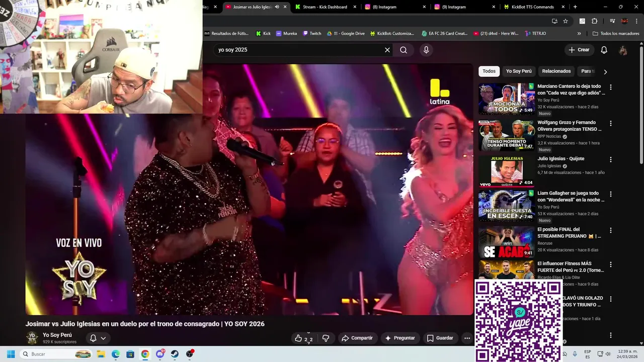Open options for influencer Fitness video

(x=611, y=264)
